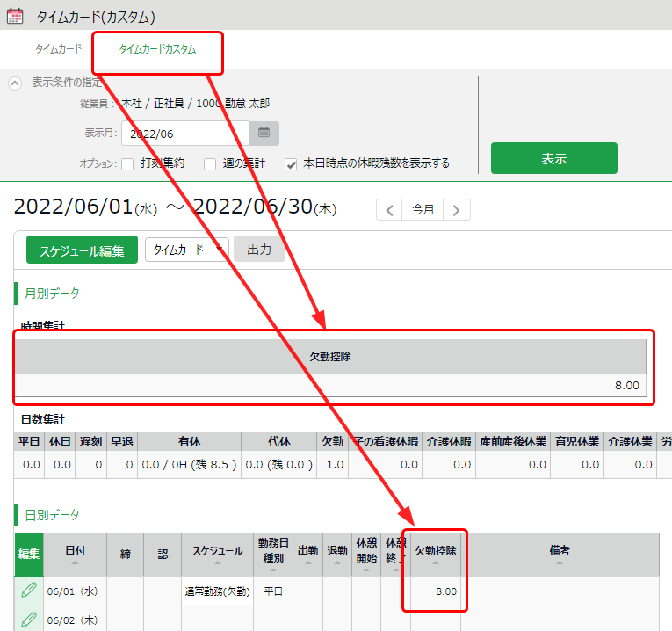
Task: Go to previous month arrow
Action: pyautogui.click(x=390, y=210)
